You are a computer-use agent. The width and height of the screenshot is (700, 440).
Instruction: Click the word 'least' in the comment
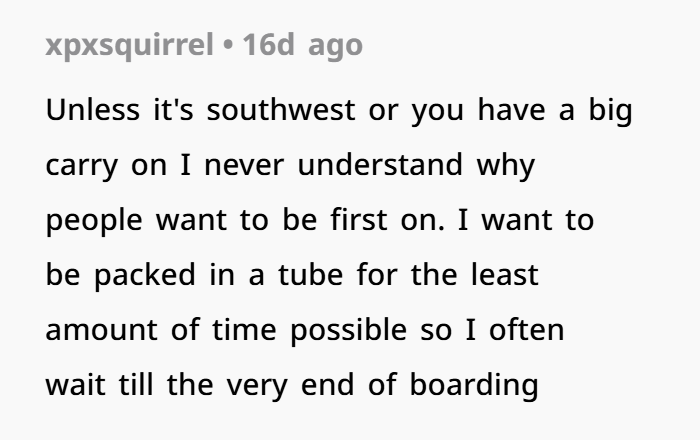(504, 274)
